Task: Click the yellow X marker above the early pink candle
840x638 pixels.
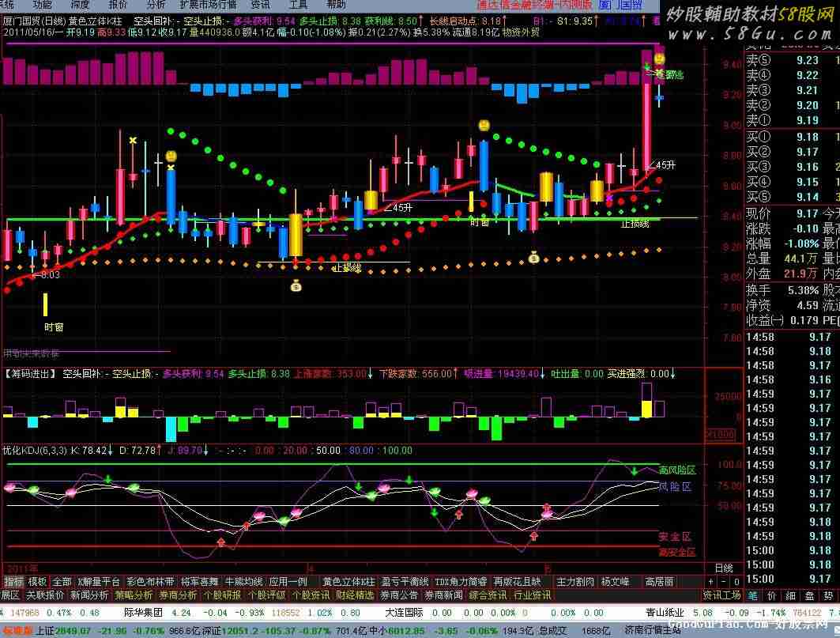Action: (133, 141)
